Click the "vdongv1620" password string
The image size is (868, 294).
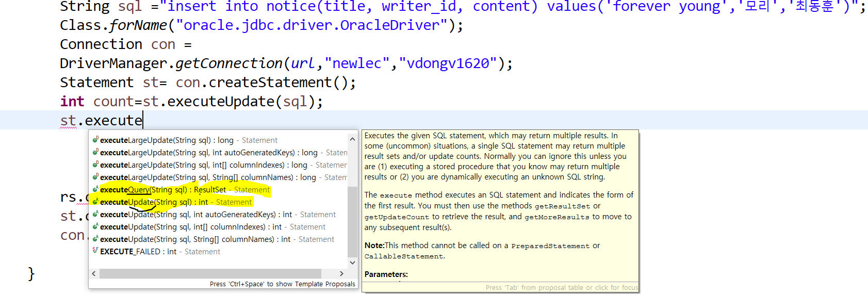point(448,63)
